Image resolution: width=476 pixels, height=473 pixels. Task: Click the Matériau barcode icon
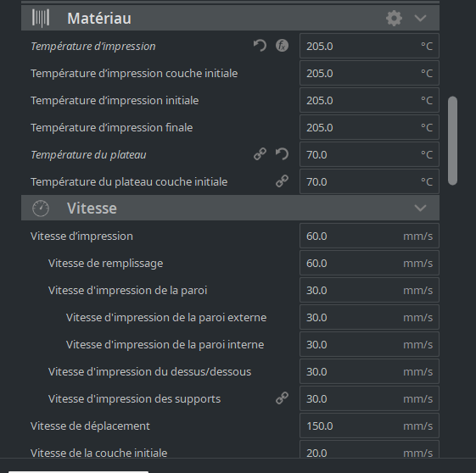click(x=41, y=18)
